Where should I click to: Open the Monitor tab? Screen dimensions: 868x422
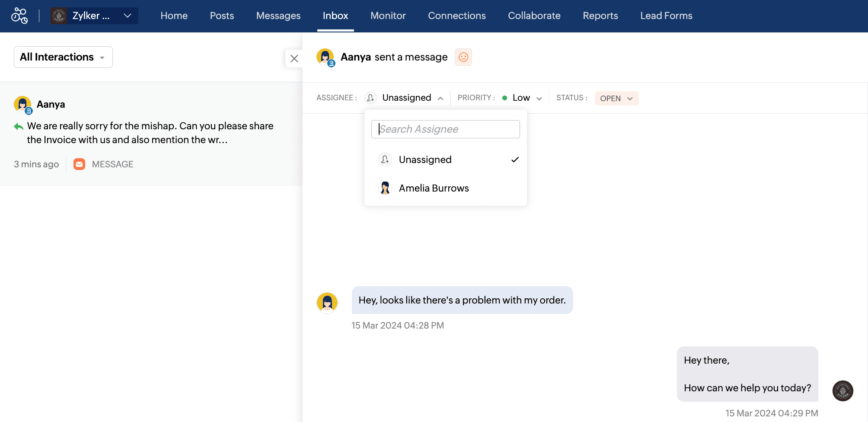point(388,16)
